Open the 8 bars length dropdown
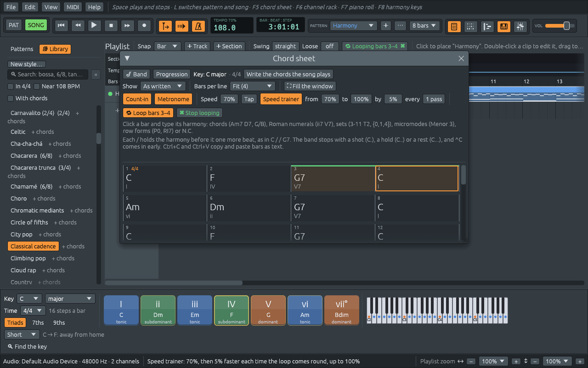588x368 pixels. [425, 26]
